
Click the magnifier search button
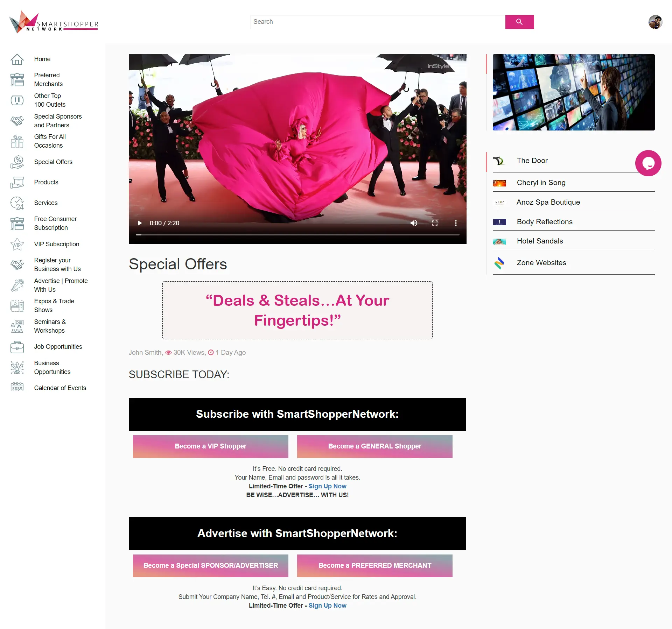[519, 22]
